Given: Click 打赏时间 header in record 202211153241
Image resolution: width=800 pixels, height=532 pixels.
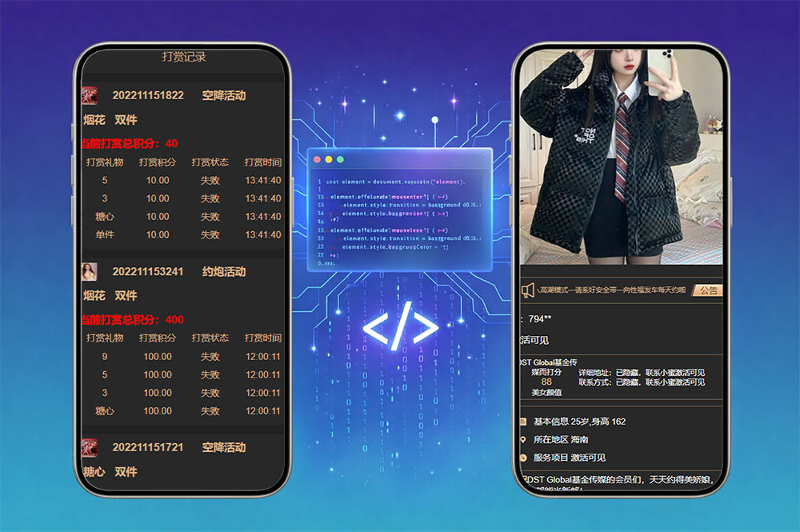Looking at the screenshot, I should [262, 338].
